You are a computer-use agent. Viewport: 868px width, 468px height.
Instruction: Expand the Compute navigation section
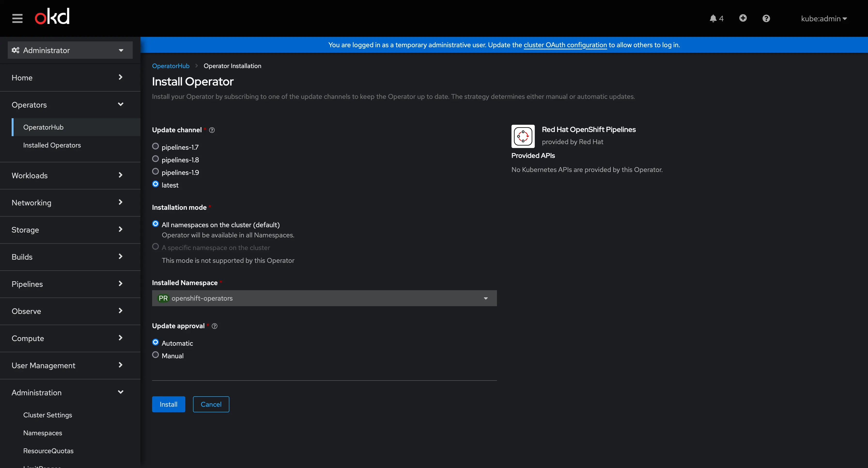tap(70, 338)
